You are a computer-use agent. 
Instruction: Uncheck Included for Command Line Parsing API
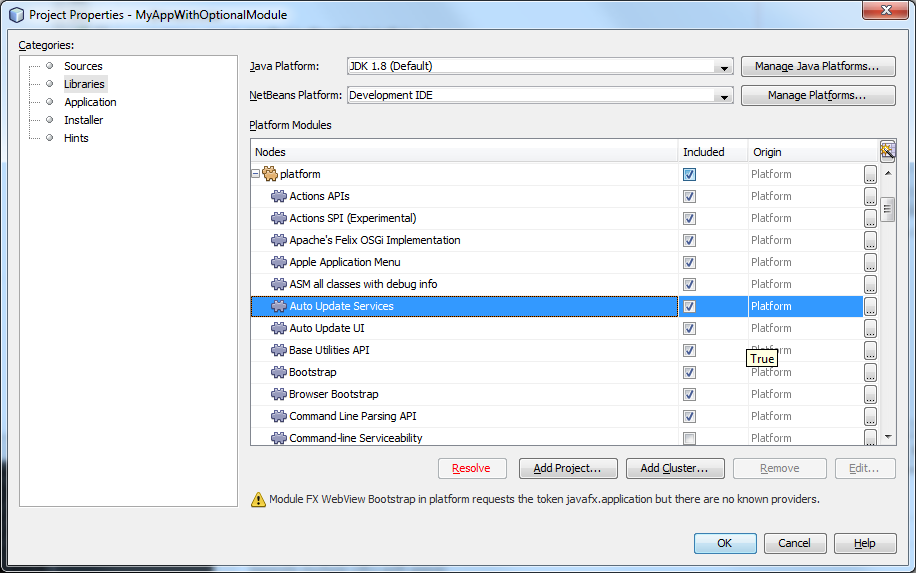pyautogui.click(x=689, y=416)
